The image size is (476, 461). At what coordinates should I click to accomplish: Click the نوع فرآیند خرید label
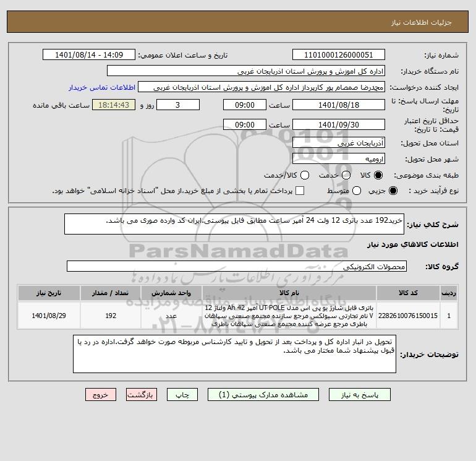click(433, 191)
